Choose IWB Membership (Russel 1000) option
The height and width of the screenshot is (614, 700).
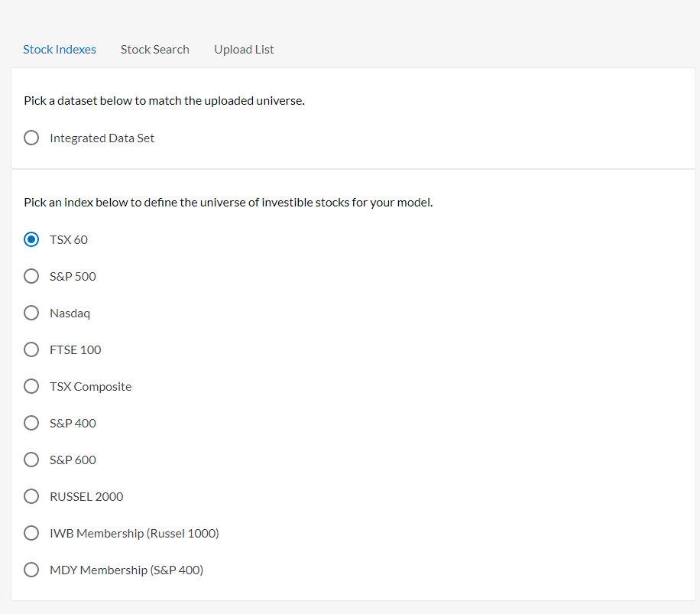click(31, 533)
